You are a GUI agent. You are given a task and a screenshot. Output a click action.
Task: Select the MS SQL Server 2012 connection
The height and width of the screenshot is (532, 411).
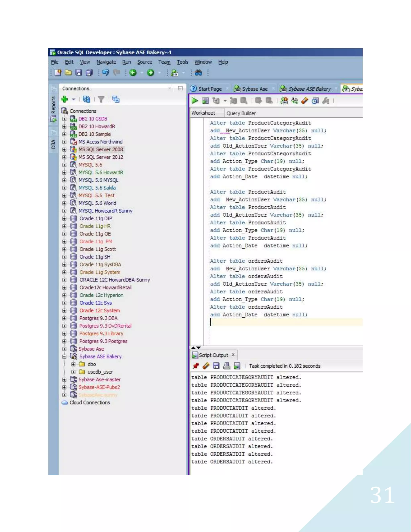[101, 157]
